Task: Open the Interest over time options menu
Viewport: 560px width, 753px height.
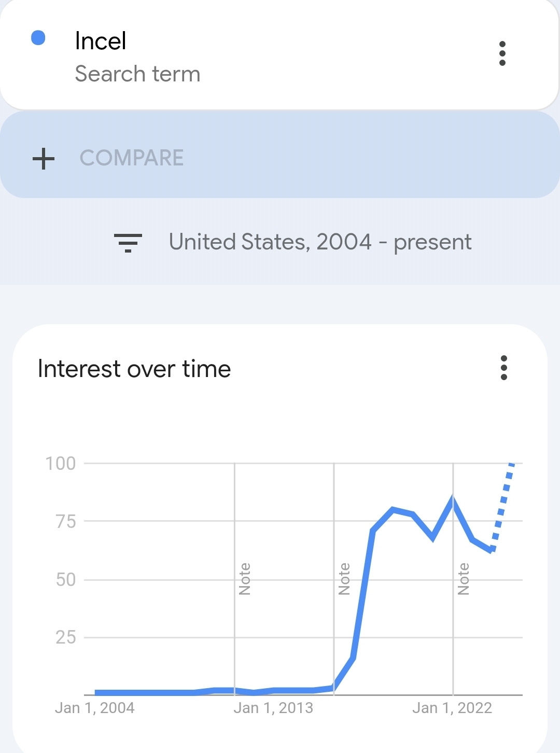Action: tap(503, 368)
